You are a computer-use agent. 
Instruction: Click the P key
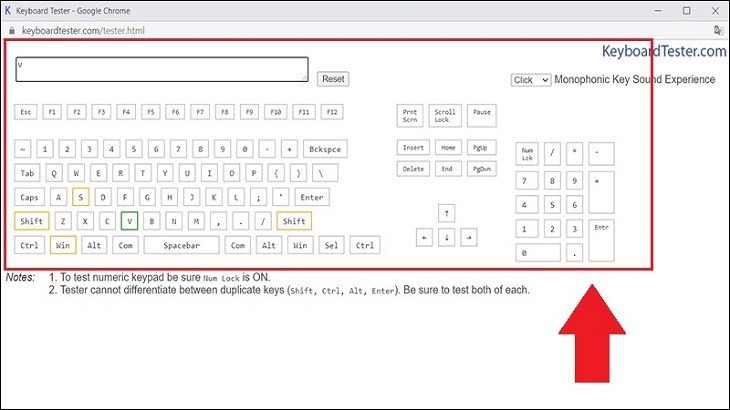254,173
